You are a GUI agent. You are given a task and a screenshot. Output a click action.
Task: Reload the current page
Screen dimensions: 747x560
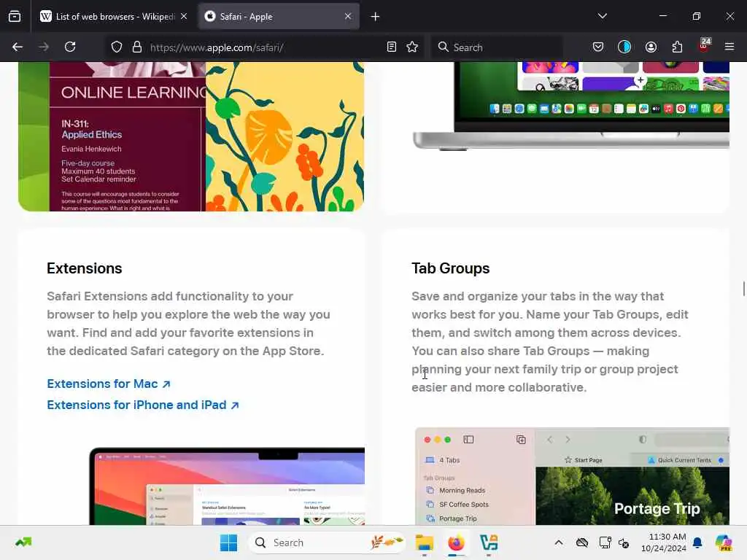click(70, 47)
